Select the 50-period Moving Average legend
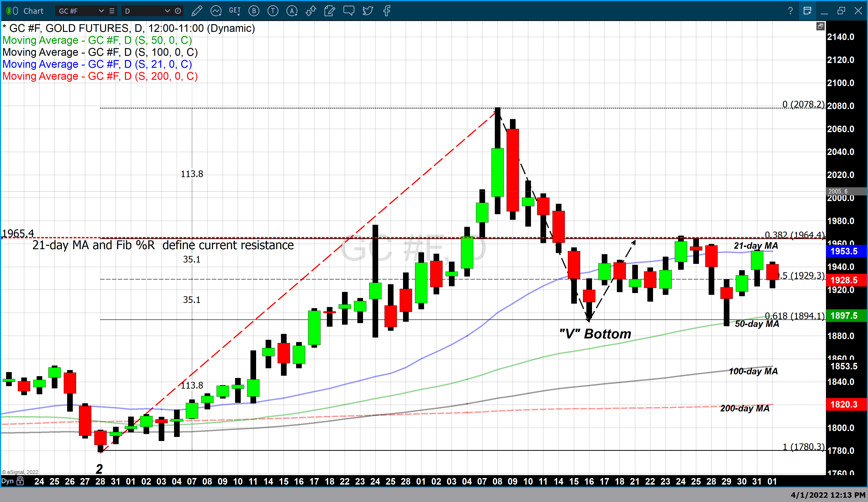868x502 pixels. (97, 40)
